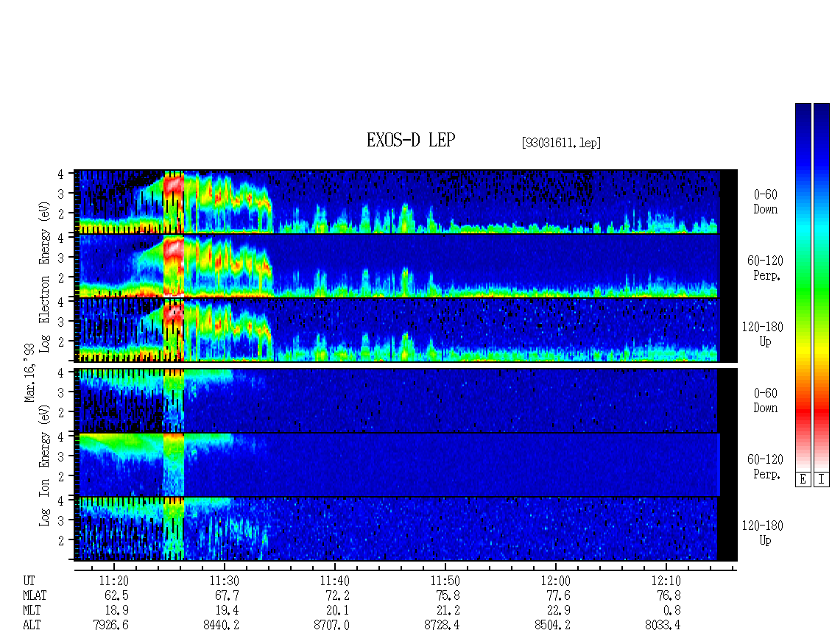The height and width of the screenshot is (644, 832).
Task: Click the ion 120-180 Up spectrogram panel
Action: [x=406, y=529]
